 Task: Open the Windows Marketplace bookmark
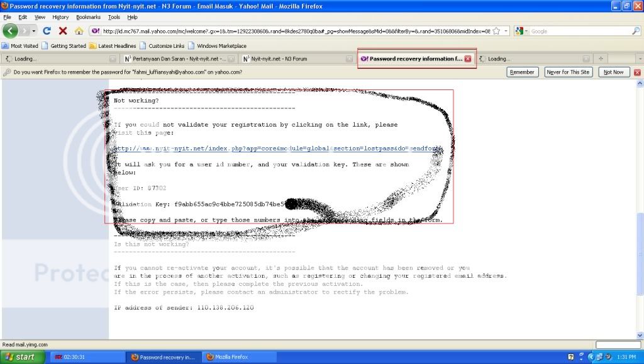(x=217, y=45)
